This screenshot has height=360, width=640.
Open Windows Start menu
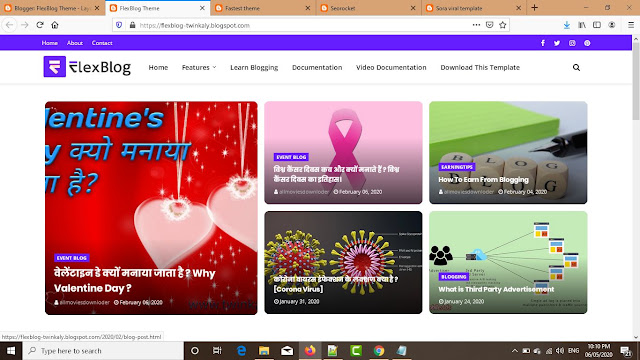(11, 351)
